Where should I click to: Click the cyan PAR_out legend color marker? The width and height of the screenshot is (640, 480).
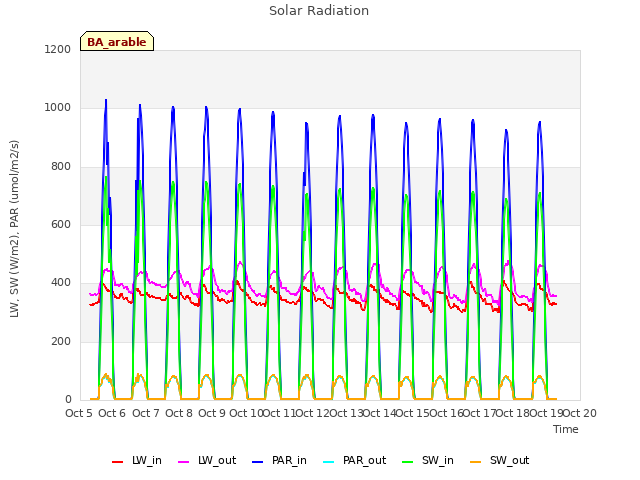click(x=328, y=462)
